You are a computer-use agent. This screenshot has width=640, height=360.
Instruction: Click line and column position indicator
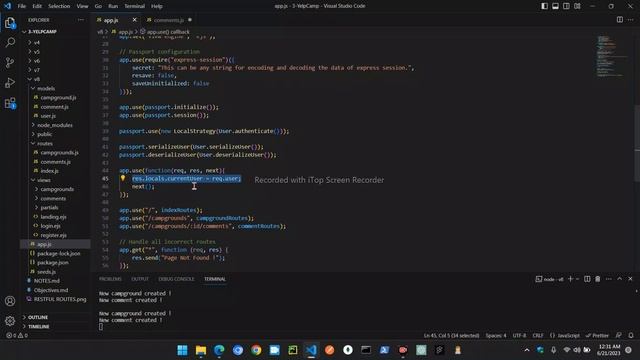pos(451,335)
